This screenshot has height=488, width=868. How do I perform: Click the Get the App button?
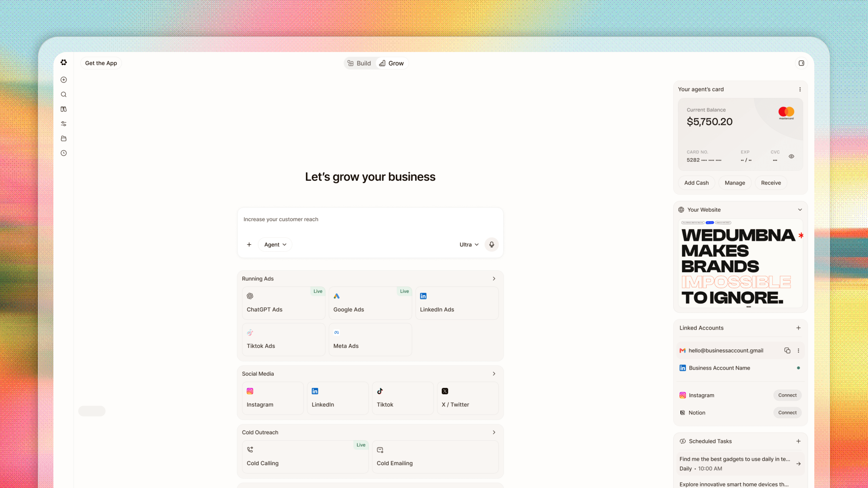(101, 63)
